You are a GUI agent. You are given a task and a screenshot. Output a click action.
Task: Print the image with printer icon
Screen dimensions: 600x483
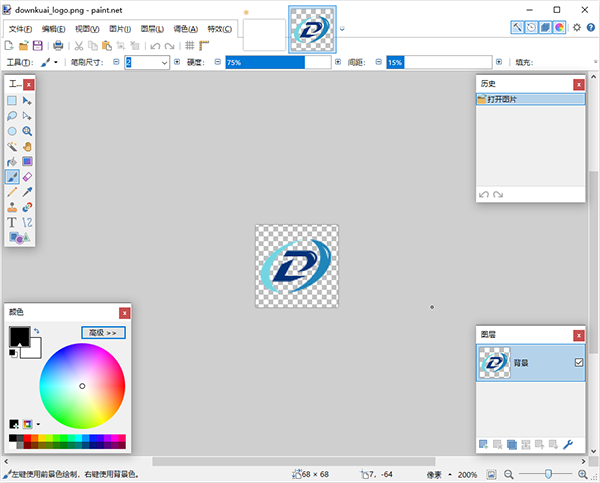[x=58, y=46]
